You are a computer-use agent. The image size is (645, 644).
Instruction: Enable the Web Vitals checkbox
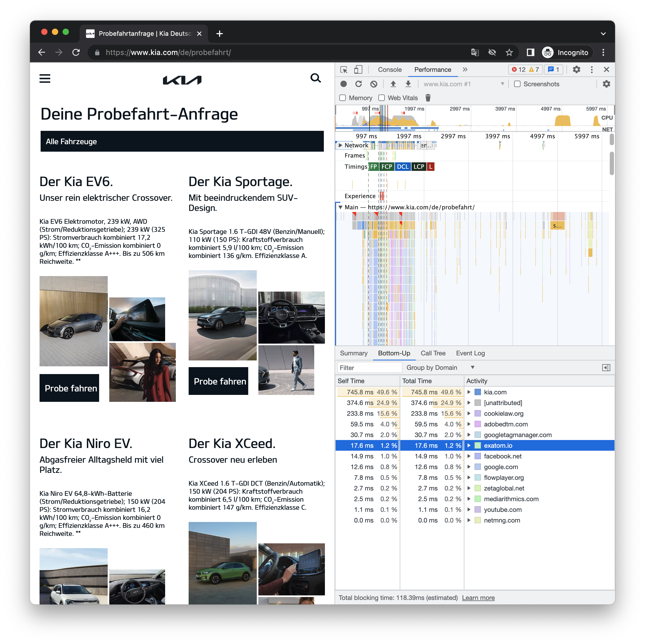pyautogui.click(x=381, y=98)
